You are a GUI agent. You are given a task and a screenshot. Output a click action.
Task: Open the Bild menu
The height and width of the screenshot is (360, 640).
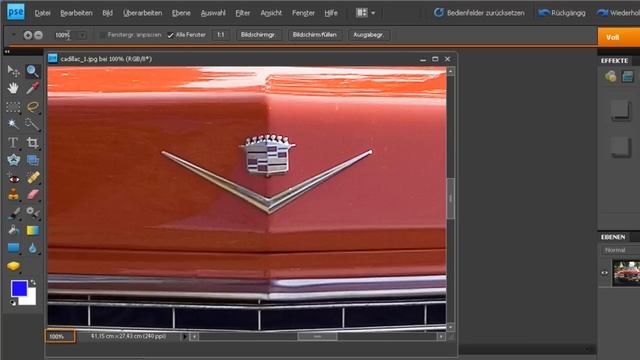(x=107, y=13)
